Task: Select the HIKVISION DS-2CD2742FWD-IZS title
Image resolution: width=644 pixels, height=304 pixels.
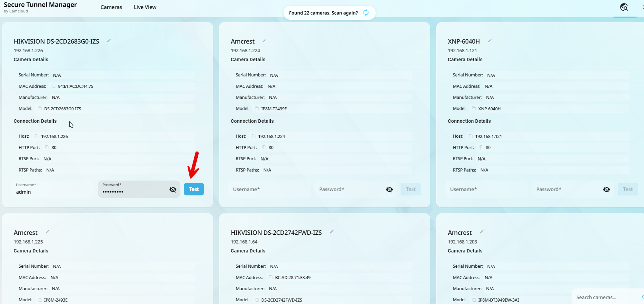Action: tap(276, 233)
